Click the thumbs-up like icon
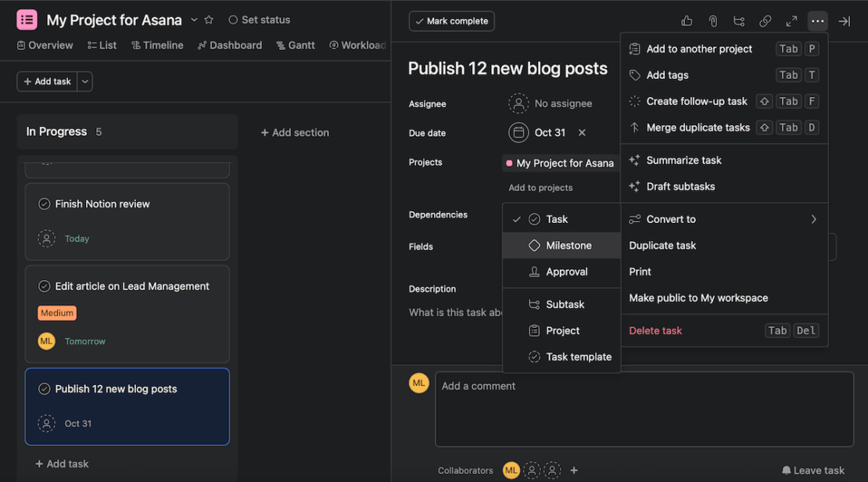Image resolution: width=868 pixels, height=482 pixels. 686,20
